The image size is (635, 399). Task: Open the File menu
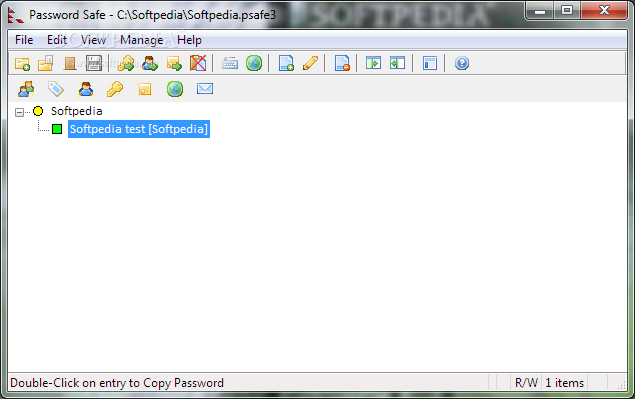[x=24, y=40]
